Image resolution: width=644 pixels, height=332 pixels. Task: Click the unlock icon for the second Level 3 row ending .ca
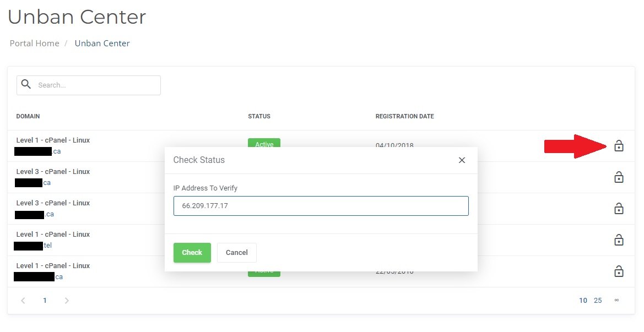pyautogui.click(x=619, y=209)
